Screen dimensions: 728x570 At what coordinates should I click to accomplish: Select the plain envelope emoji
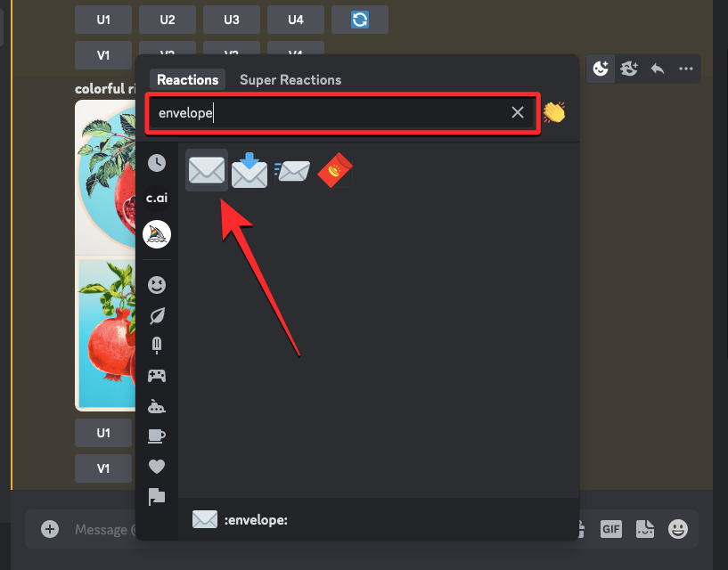[207, 170]
